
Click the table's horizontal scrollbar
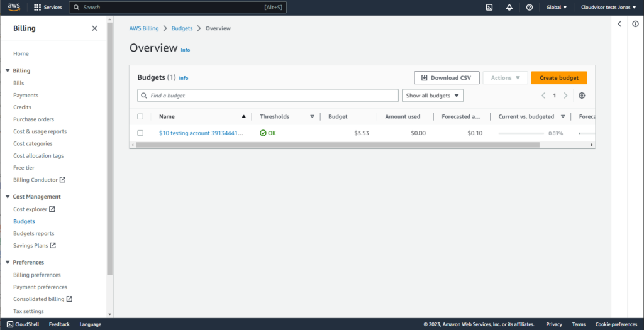pyautogui.click(x=338, y=145)
